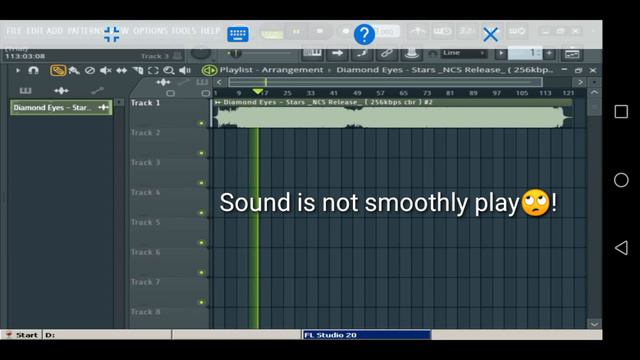
Task: Click arrow left of pattern selector
Action: point(500,53)
